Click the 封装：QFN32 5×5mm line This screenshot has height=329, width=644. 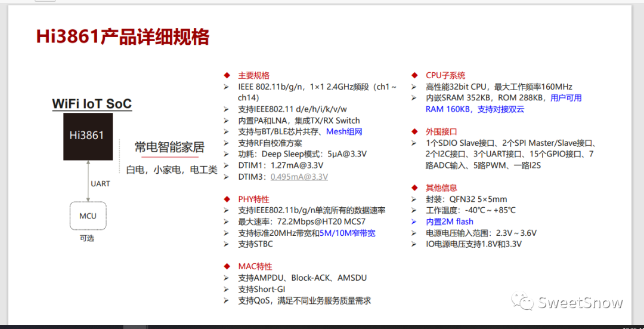[466, 199]
